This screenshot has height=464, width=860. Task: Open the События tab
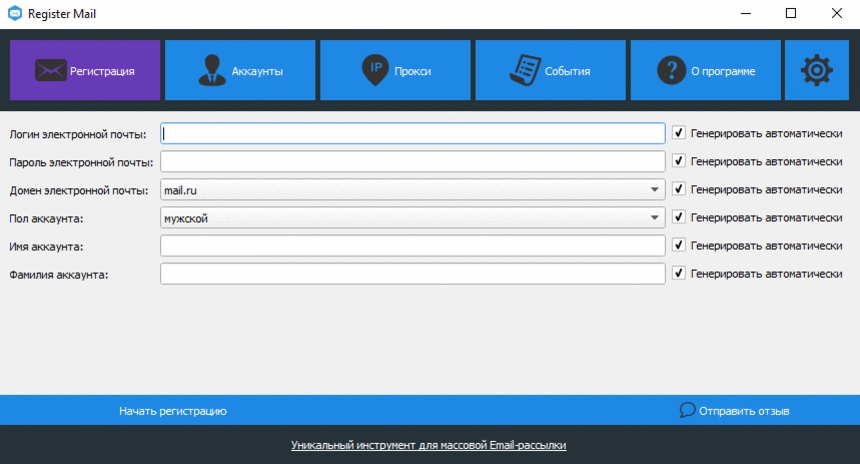[550, 70]
